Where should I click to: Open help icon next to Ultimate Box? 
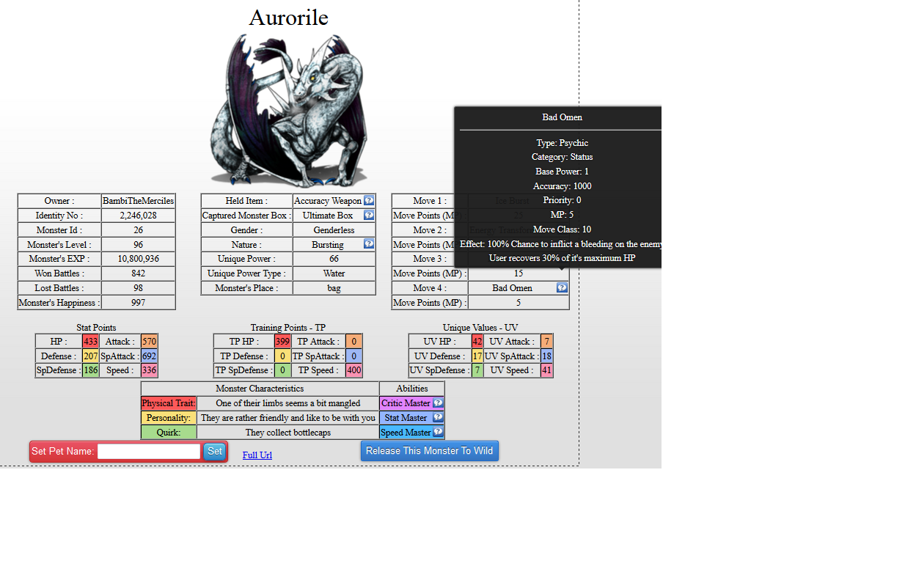click(x=369, y=215)
